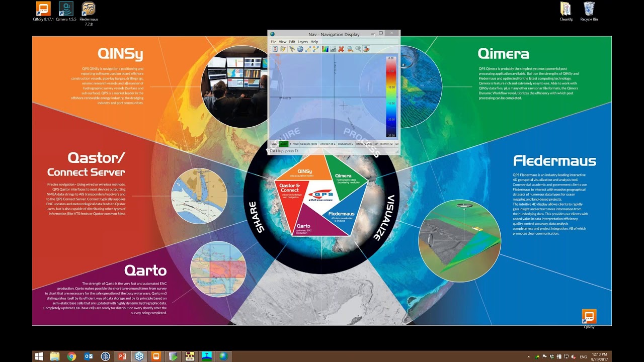Screen dimensions: 644x362
Task: Open the Qimera 1.5.5 desktop shortcut
Action: (66, 12)
